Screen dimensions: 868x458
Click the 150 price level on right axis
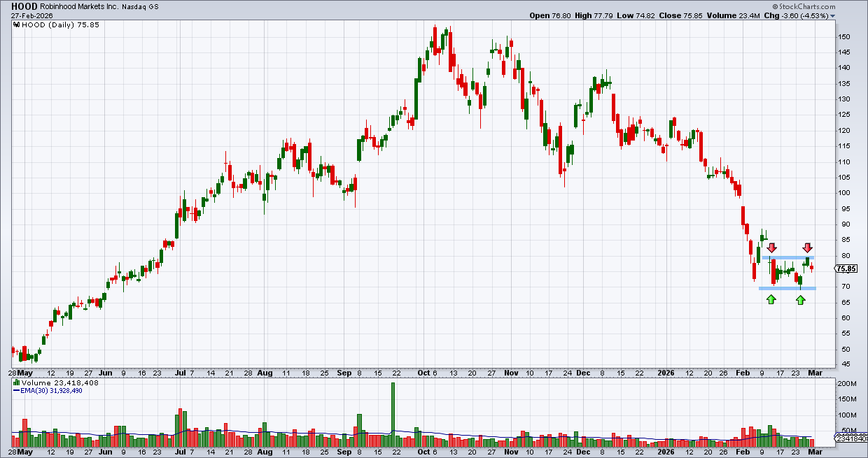coord(845,36)
